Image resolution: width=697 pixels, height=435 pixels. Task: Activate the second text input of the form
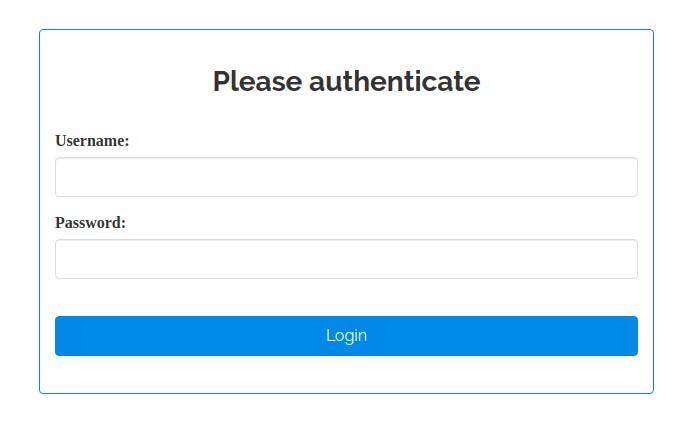[x=346, y=259]
